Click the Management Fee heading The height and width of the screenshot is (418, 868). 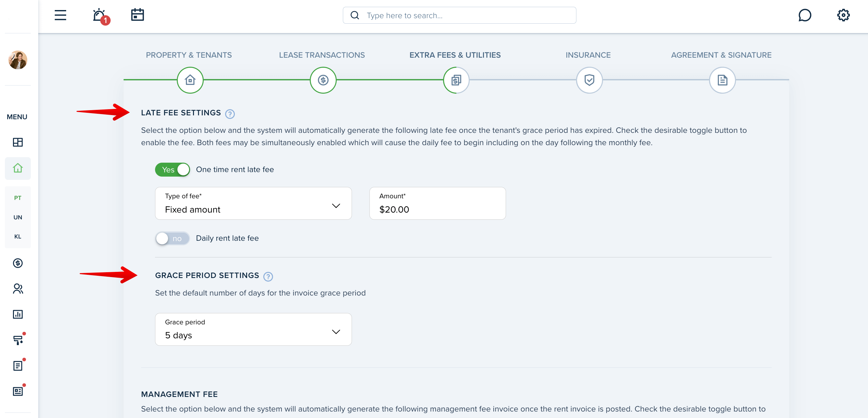[179, 394]
